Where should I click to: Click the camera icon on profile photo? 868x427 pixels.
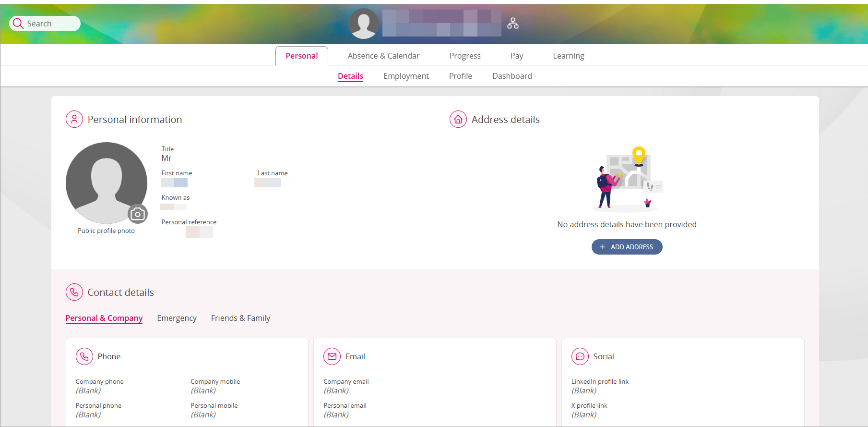tap(138, 214)
